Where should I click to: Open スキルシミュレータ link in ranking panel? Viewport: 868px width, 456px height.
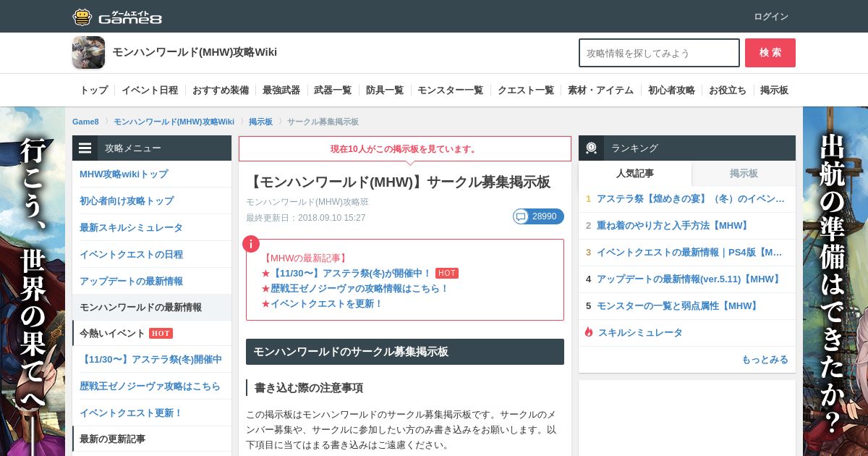tap(640, 332)
